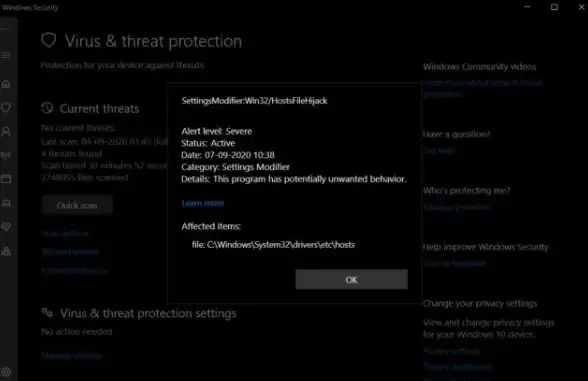Click the hosts file affected item path
Image resolution: width=588 pixels, height=381 pixels.
(273, 245)
